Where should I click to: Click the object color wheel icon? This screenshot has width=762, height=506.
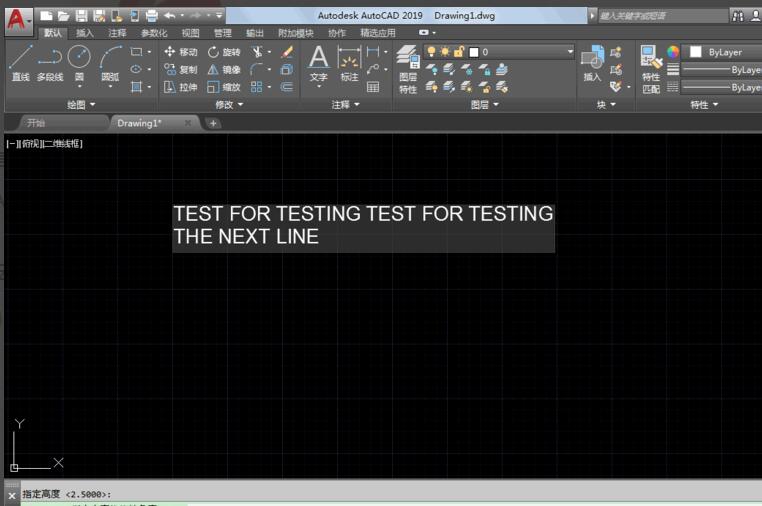673,52
